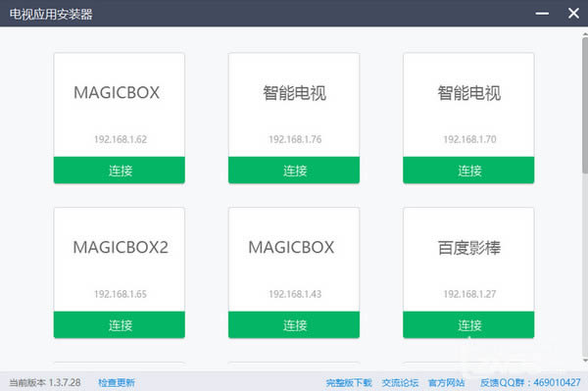Click the 当前版本 1.3.7.28 version text

(45, 383)
